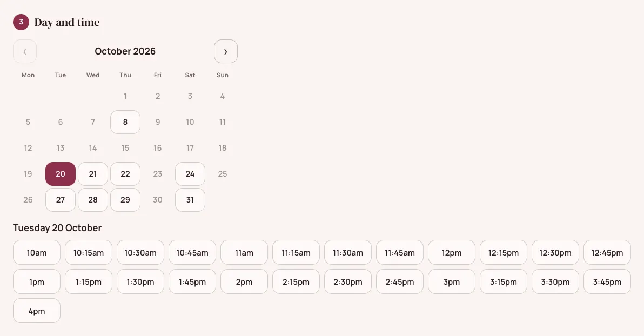The image size is (644, 336).
Task: Pick the 1:15pm time slot
Action: tap(88, 282)
